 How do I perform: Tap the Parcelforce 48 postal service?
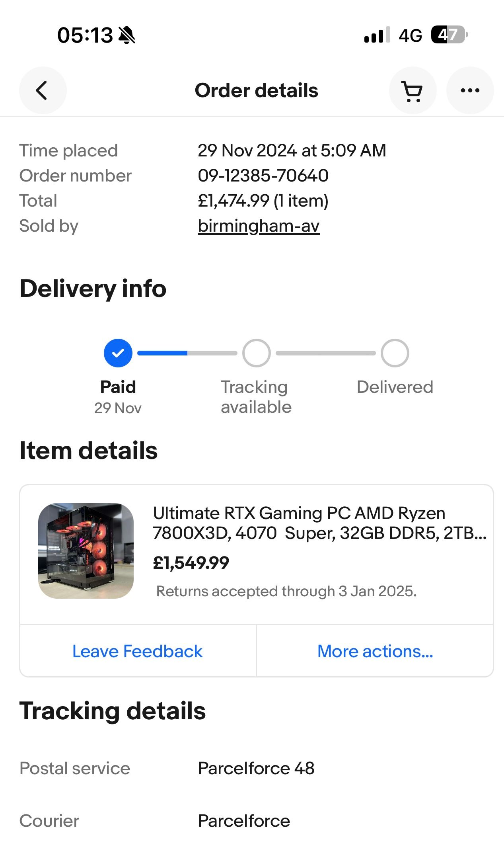[x=256, y=768]
